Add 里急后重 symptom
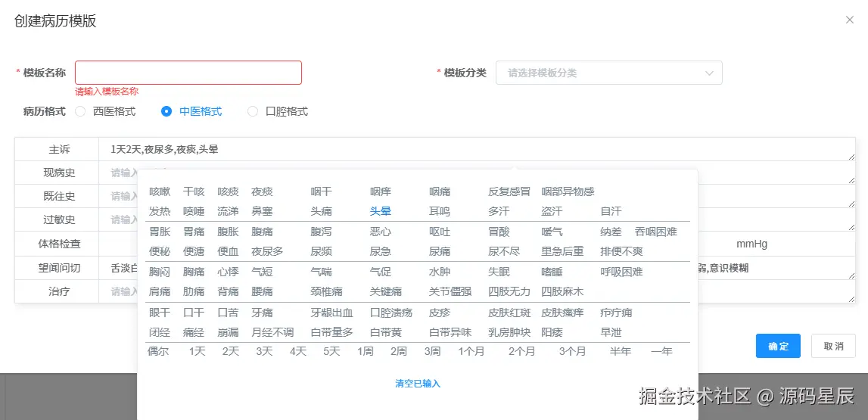The width and height of the screenshot is (868, 420). tap(562, 251)
